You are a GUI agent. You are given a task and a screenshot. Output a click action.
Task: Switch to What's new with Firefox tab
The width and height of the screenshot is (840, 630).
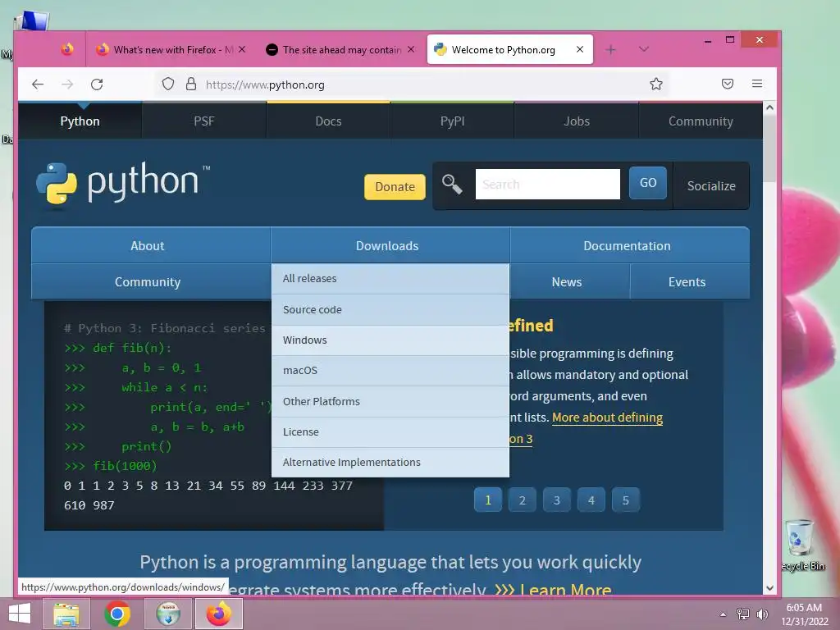click(x=171, y=49)
